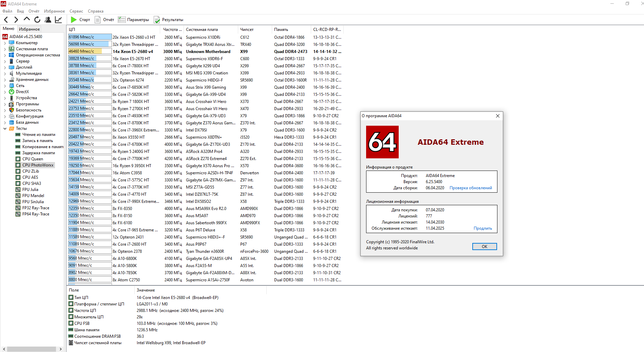Open the graph chart toolbar icon
The width and height of the screenshot is (644, 352).
point(58,20)
